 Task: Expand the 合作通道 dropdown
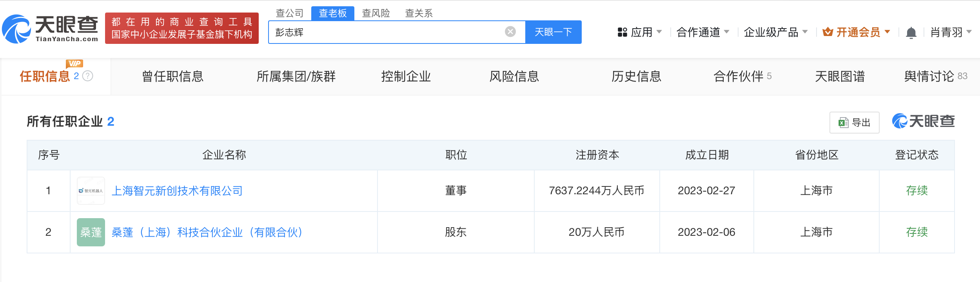(x=703, y=32)
